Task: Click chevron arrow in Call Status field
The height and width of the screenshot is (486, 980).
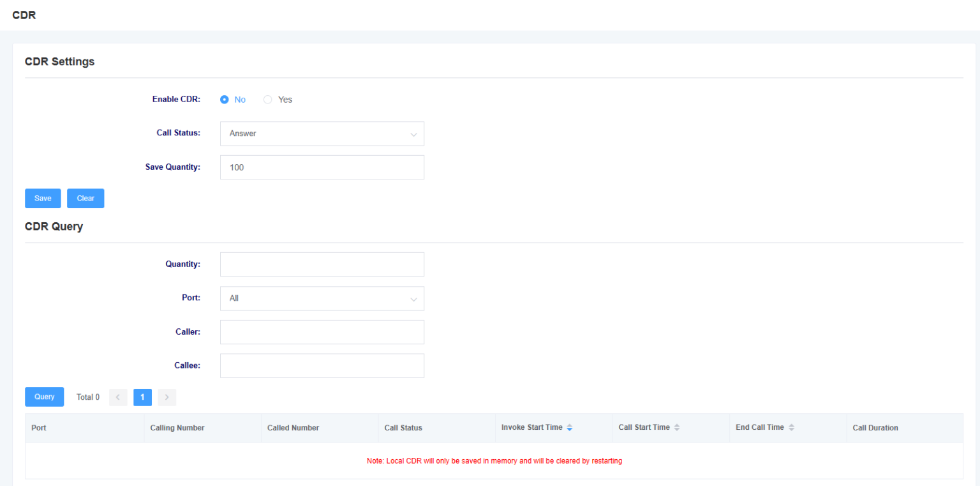Action: 413,135
